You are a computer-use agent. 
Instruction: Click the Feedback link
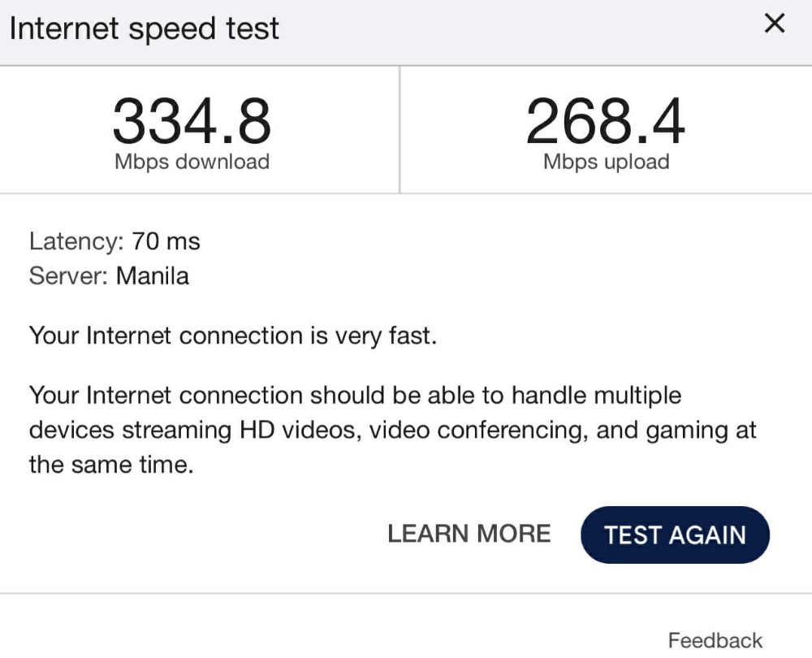715,640
